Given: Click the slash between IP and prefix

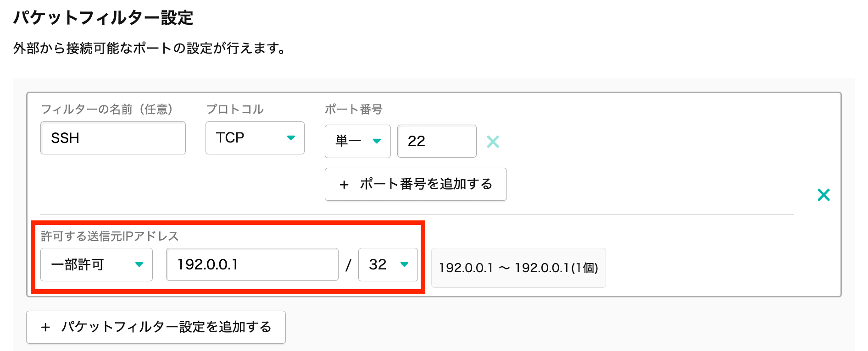Looking at the screenshot, I should click(x=348, y=265).
